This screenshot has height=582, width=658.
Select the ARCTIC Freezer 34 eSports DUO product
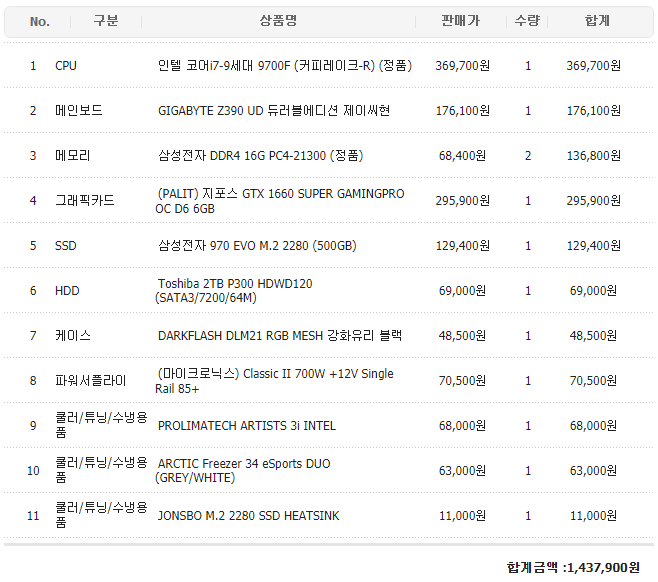pos(243,470)
